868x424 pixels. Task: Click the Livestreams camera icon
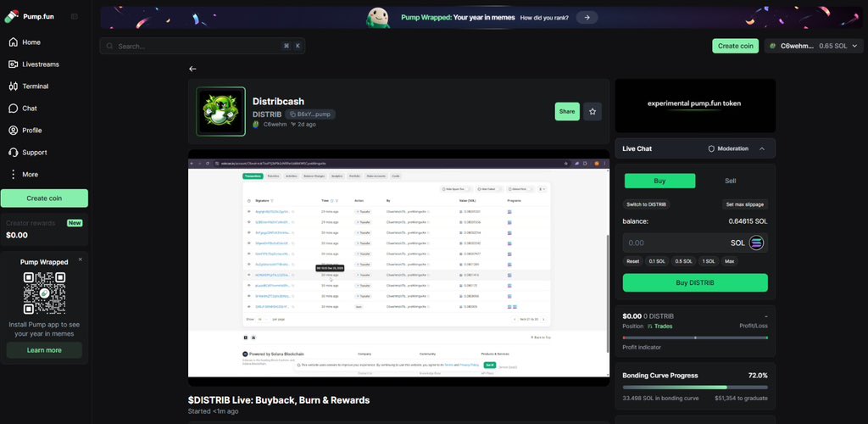[x=14, y=64]
